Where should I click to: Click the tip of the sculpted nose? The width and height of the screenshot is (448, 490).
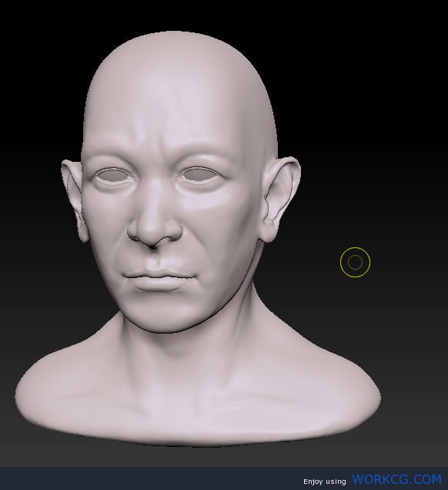click(153, 234)
